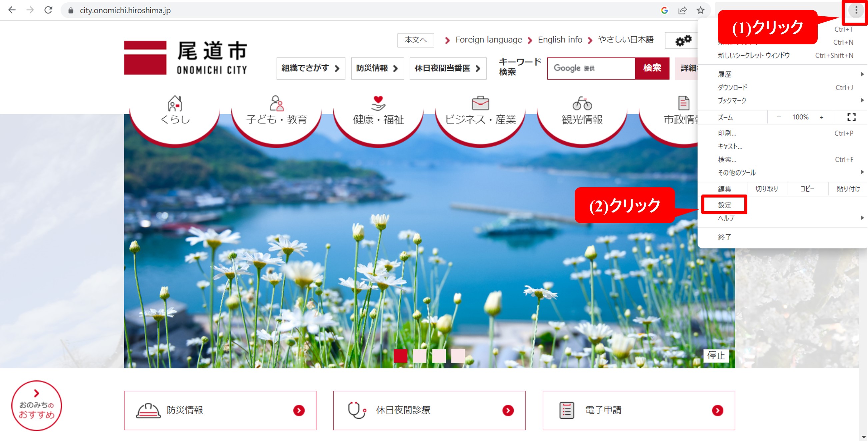
Task: Click red arrow on 防災情報 card
Action: coord(299,410)
